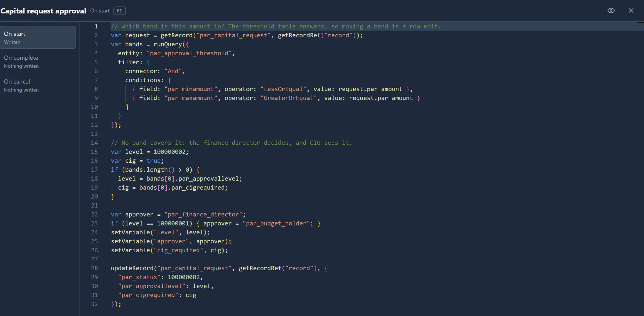Viewport: 644px width, 316px height.
Task: Click bands[0].par_cigrequired on line 19
Action: tap(182, 188)
